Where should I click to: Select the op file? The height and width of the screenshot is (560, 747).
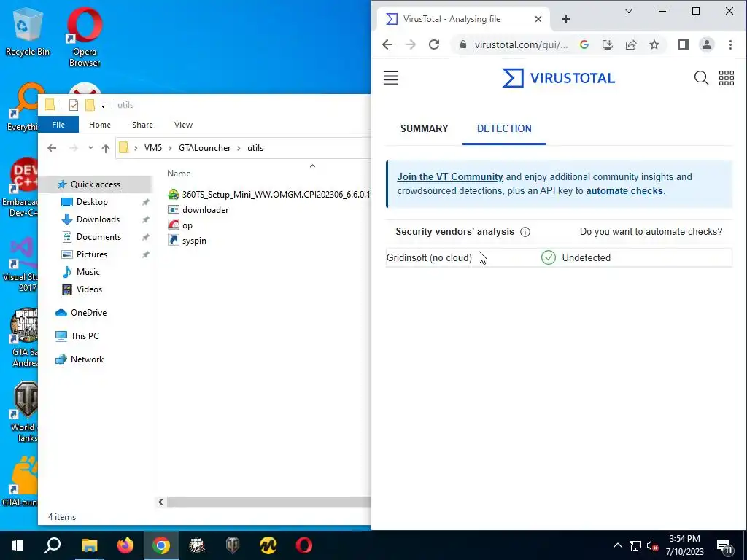(180, 225)
